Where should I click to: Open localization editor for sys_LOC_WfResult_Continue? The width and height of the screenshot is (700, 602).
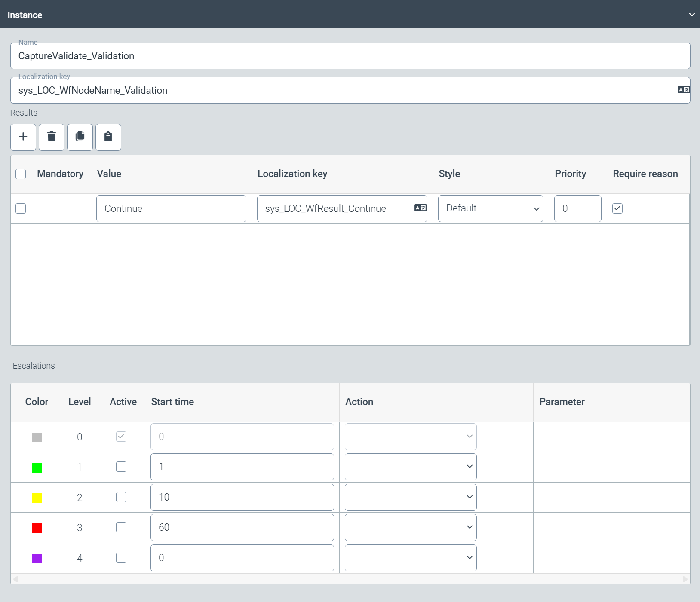pos(421,208)
